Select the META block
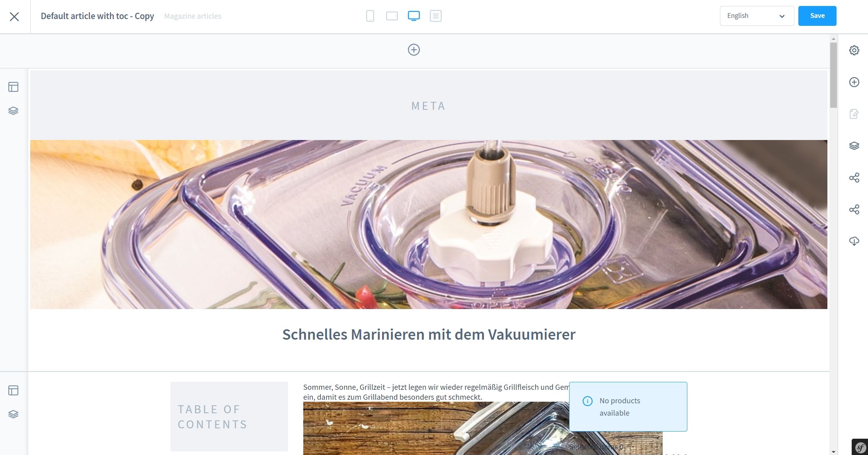868x455 pixels. [x=429, y=106]
